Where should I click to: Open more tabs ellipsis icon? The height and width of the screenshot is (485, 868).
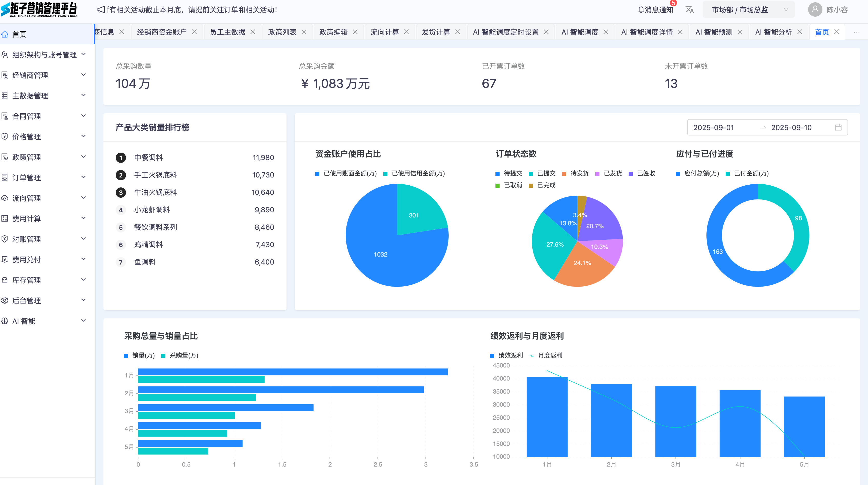(856, 32)
